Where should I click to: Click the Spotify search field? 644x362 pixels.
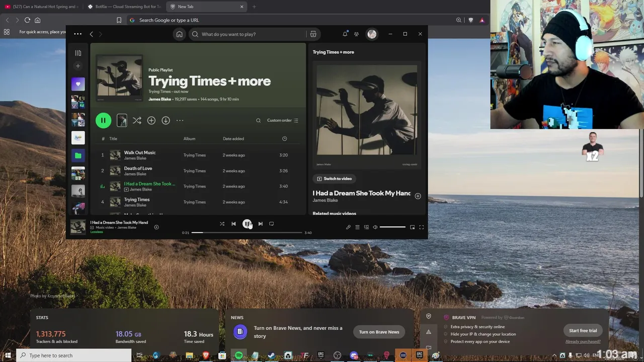249,34
